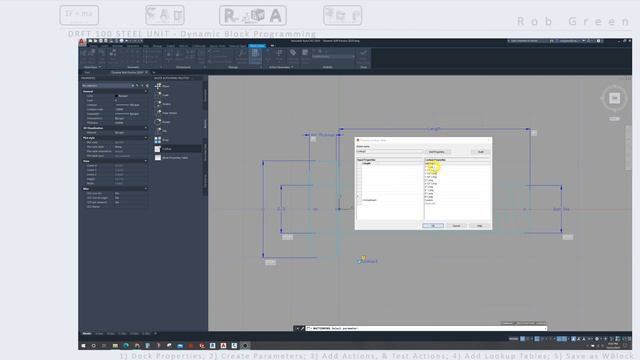Open the visibility state dropdown in the ribbon

[333, 56]
